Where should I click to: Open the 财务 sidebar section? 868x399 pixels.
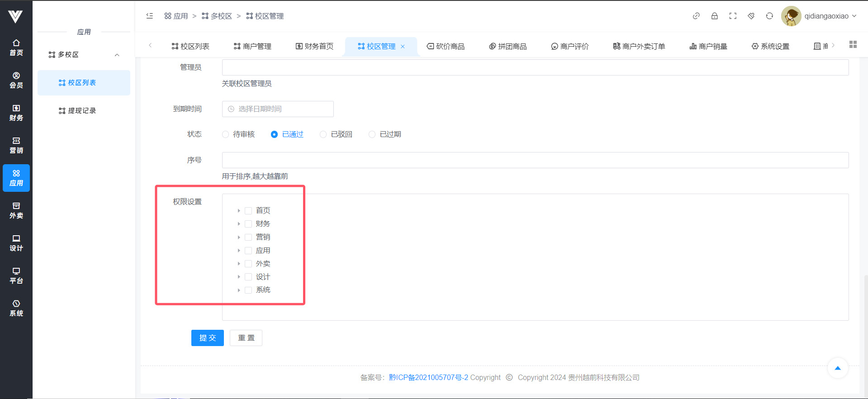click(16, 113)
